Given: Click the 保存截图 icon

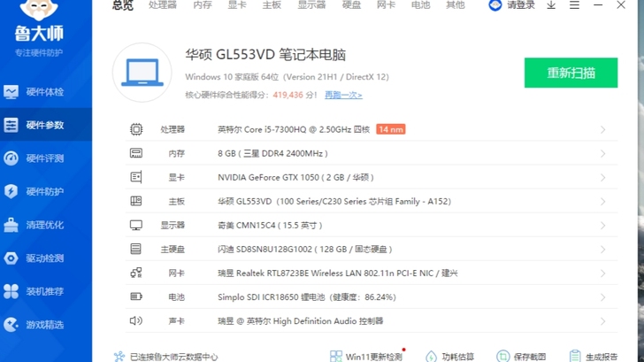Looking at the screenshot, I should [502, 357].
